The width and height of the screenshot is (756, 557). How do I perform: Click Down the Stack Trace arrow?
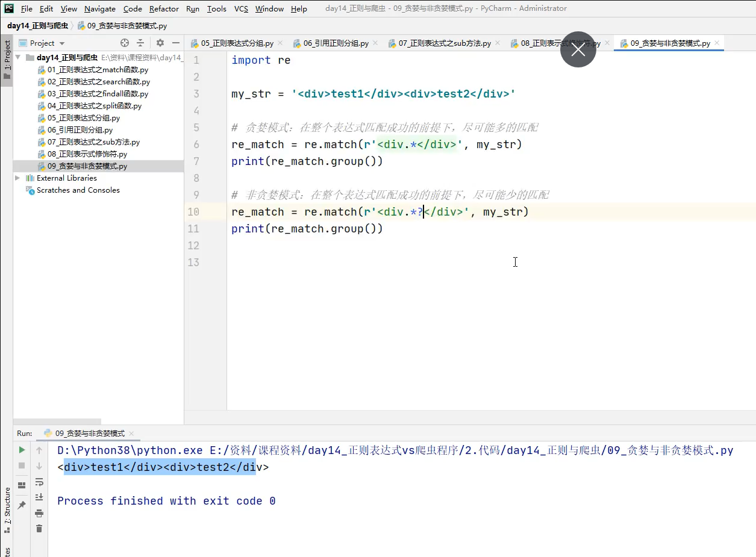[x=39, y=465]
